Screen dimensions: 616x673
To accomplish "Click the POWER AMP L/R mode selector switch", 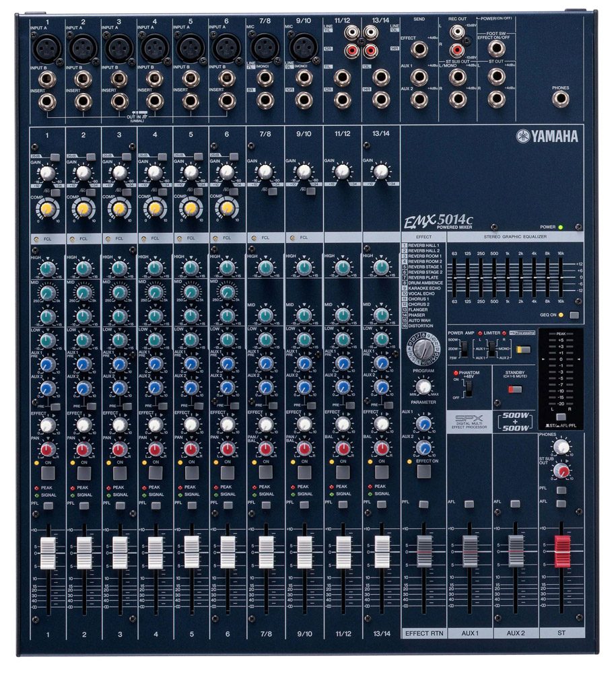I will [x=491, y=348].
